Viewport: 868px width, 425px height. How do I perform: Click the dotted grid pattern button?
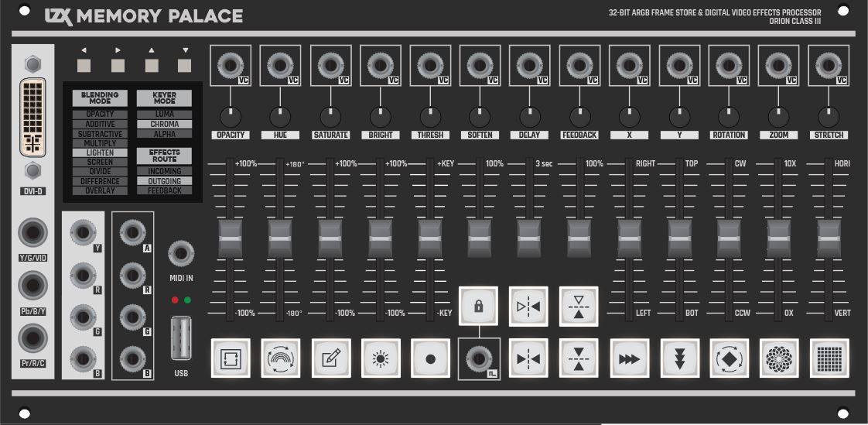click(829, 358)
